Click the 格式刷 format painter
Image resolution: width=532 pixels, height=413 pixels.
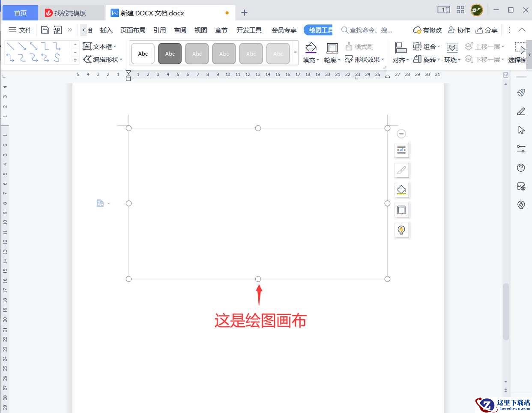(x=359, y=46)
